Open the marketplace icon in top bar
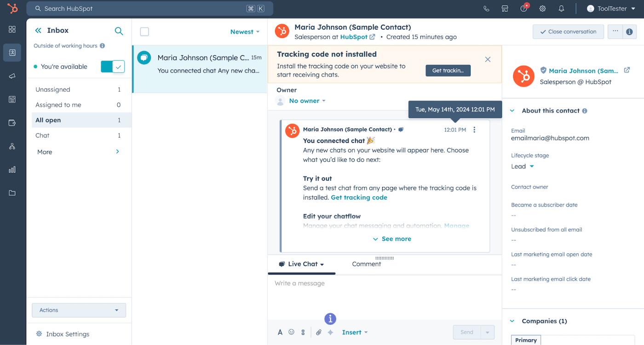 [505, 9]
